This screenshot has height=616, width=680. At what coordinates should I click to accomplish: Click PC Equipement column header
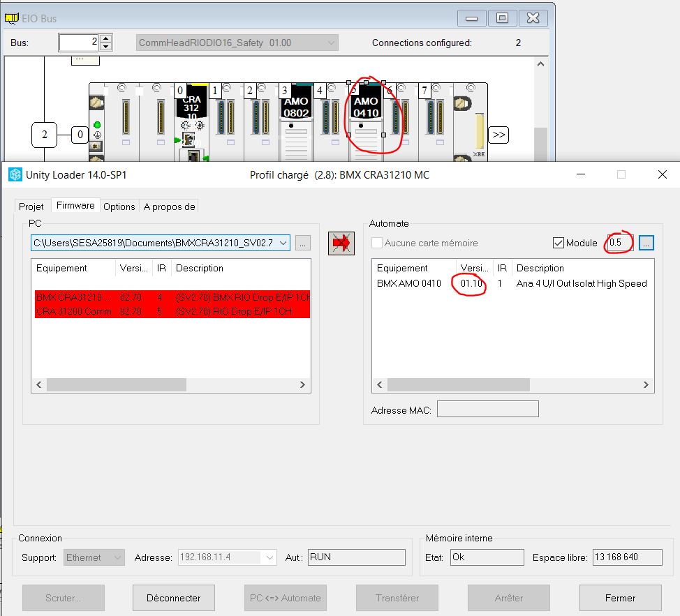click(73, 268)
